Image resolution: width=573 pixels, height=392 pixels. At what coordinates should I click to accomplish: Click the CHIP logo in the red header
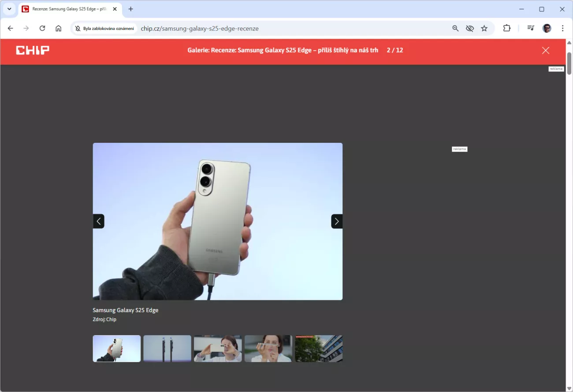tap(33, 50)
